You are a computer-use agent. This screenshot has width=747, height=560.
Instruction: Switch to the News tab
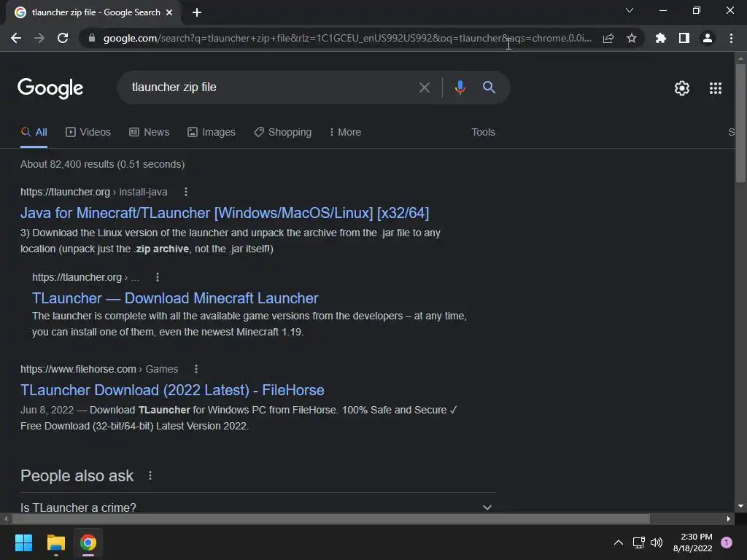coord(149,133)
